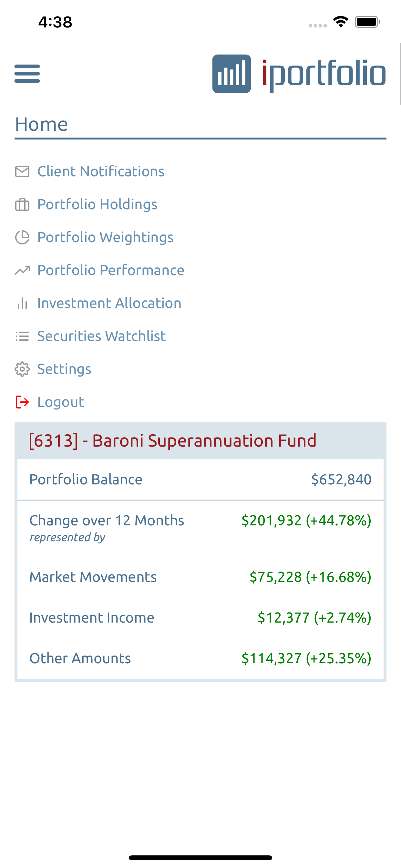Tap the list icon for Securities Watchlist
This screenshot has height=868, width=401.
coord(22,336)
